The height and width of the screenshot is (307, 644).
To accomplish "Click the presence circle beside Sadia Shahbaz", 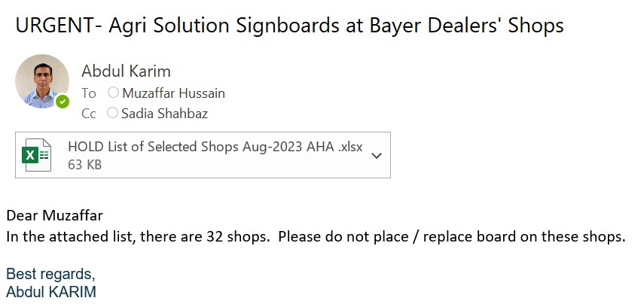I will [x=113, y=114].
